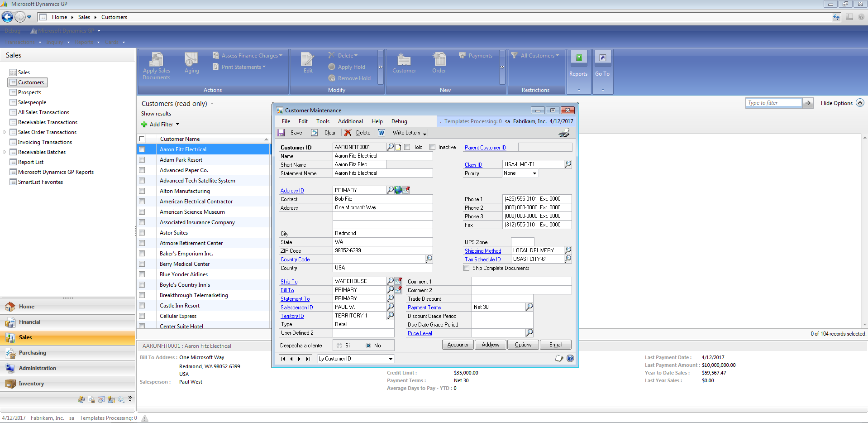Image resolution: width=868 pixels, height=423 pixels.
Task: Click the Options button
Action: (523, 345)
